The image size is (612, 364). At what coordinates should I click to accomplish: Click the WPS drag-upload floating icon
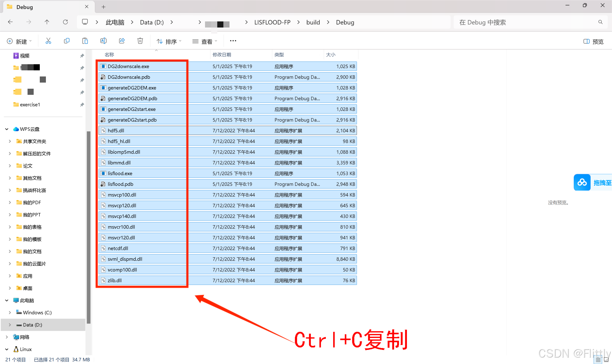click(582, 182)
